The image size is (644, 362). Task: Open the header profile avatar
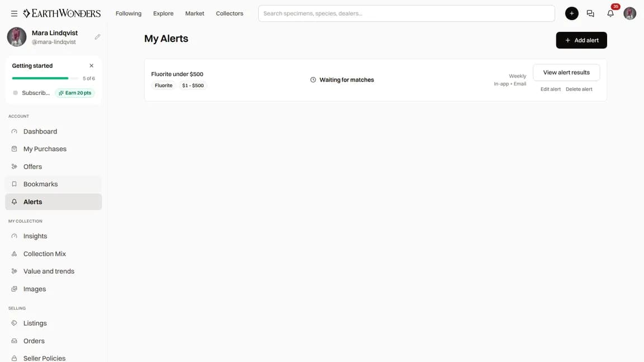(629, 13)
